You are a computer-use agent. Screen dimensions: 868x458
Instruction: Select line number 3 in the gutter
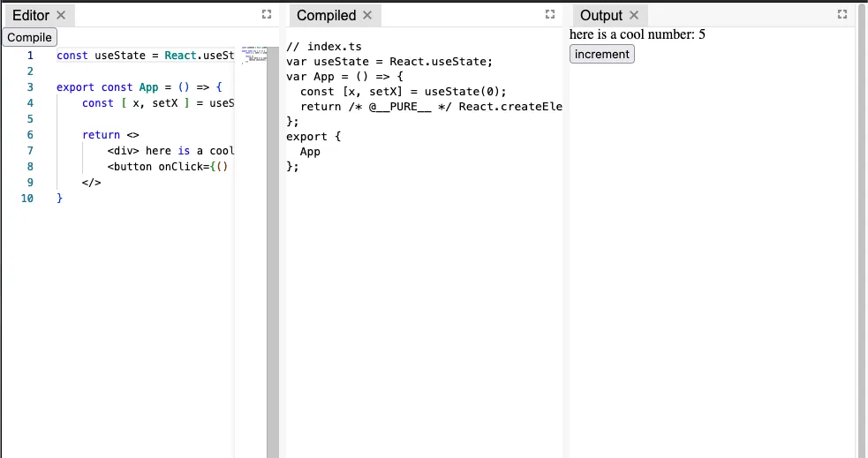pos(30,87)
